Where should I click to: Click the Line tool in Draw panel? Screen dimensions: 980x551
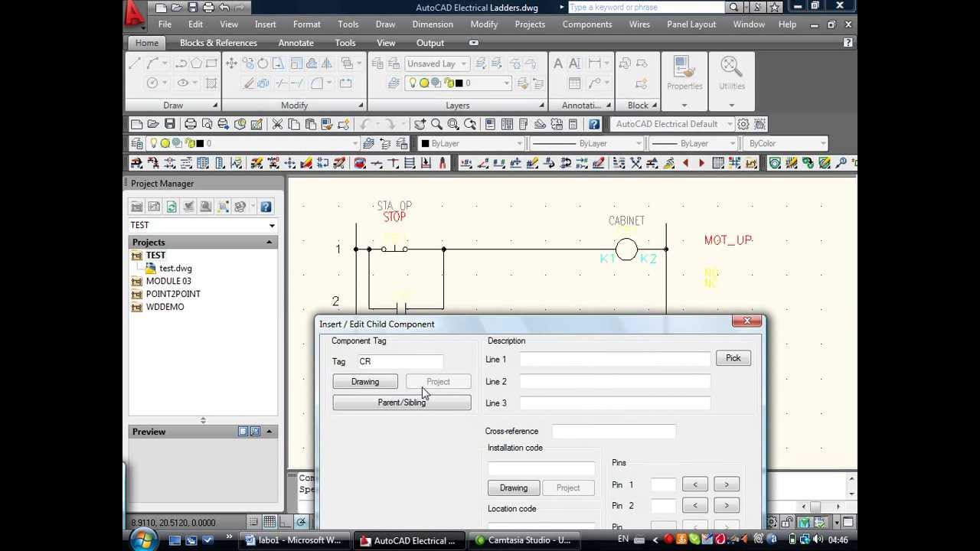[135, 64]
